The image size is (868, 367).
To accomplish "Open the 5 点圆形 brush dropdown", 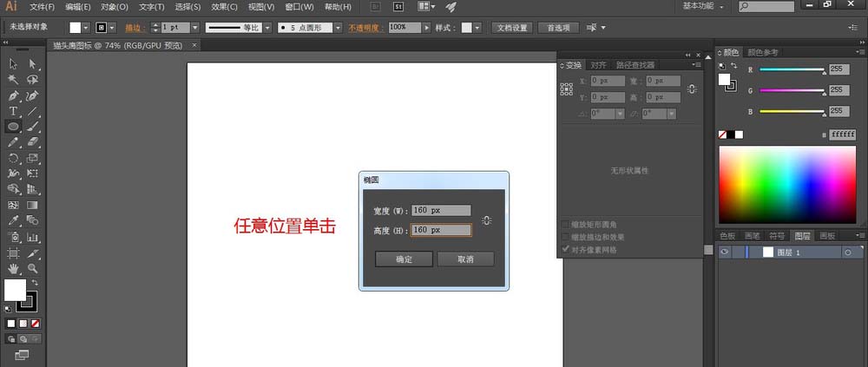I will tap(338, 28).
